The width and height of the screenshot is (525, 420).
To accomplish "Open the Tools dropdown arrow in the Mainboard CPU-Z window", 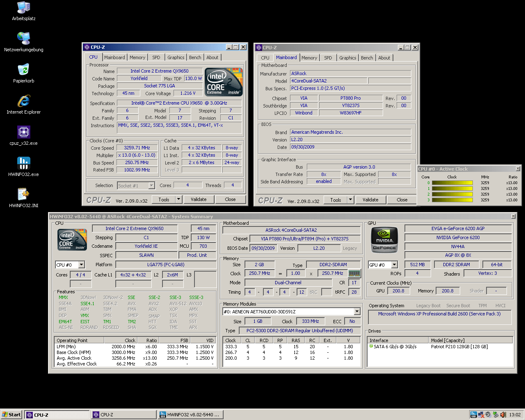I will pyautogui.click(x=350, y=200).
